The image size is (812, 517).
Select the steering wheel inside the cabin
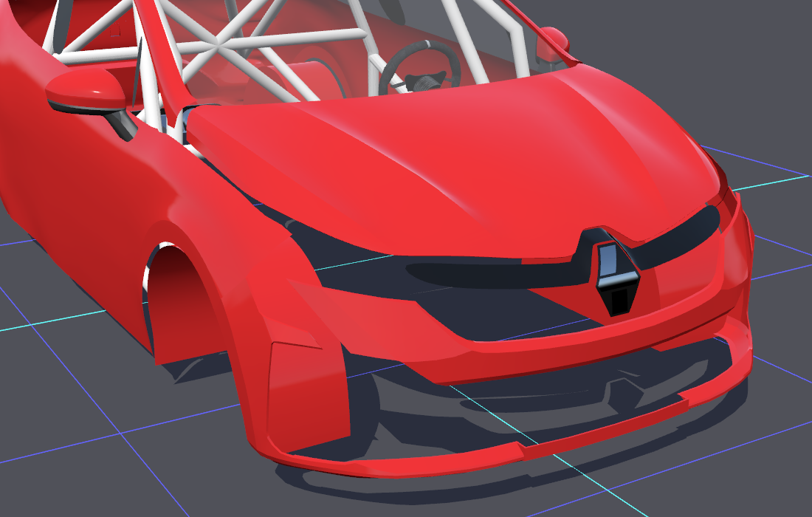click(419, 66)
